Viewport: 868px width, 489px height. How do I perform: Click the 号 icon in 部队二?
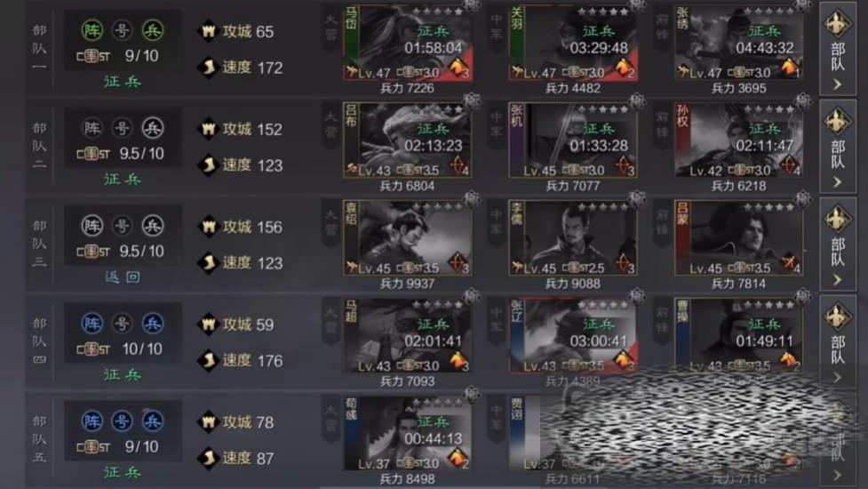pyautogui.click(x=122, y=129)
